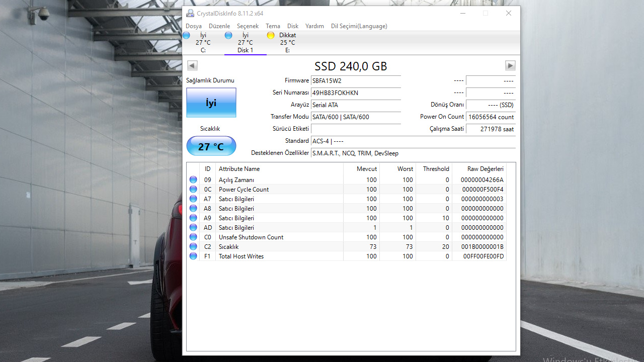Maximize the CrystalDiskInfo window

click(486, 14)
